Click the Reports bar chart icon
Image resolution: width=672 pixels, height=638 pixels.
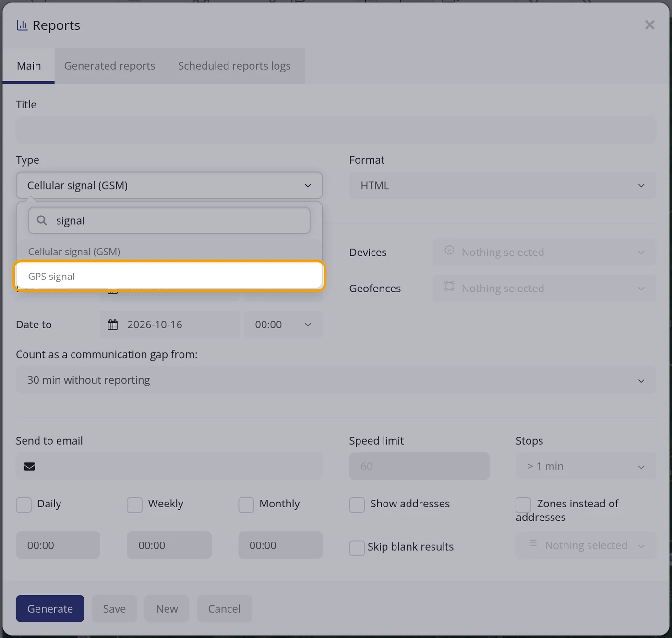point(22,25)
